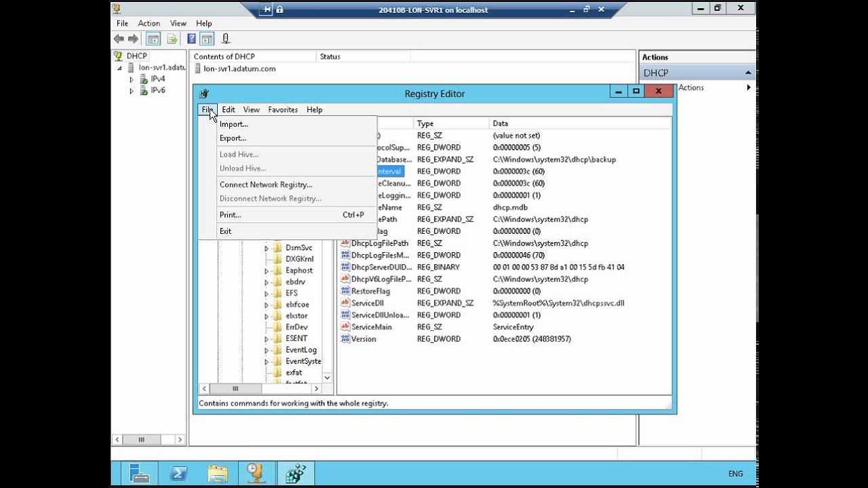Open the DHCP console Action menu
The height and width of the screenshot is (488, 868).
click(149, 23)
